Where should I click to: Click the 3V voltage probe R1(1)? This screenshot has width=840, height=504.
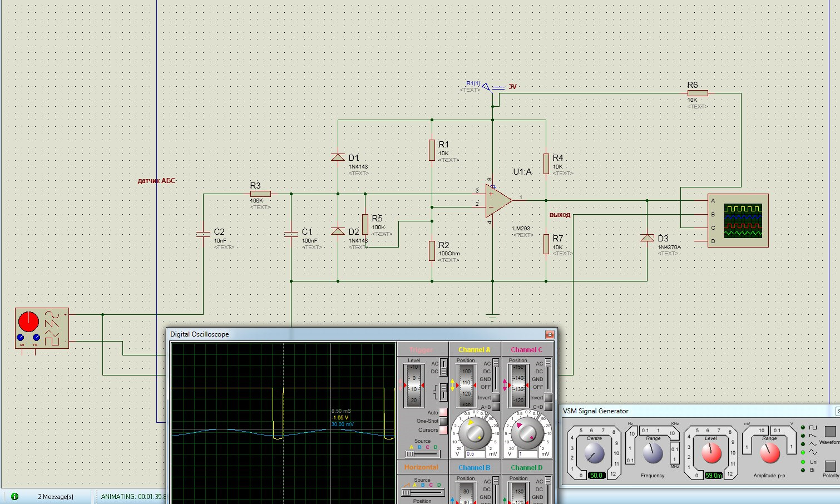click(486, 86)
